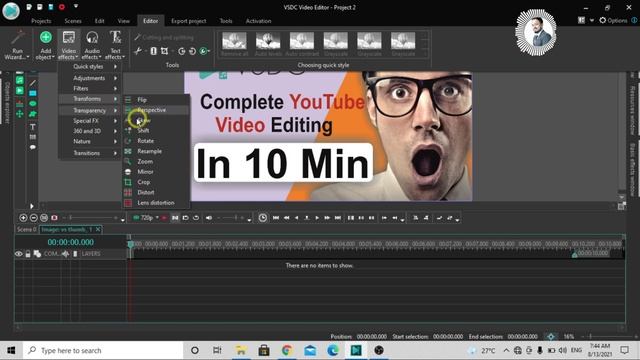Click the volume speaker icon

pyautogui.click(x=209, y=218)
